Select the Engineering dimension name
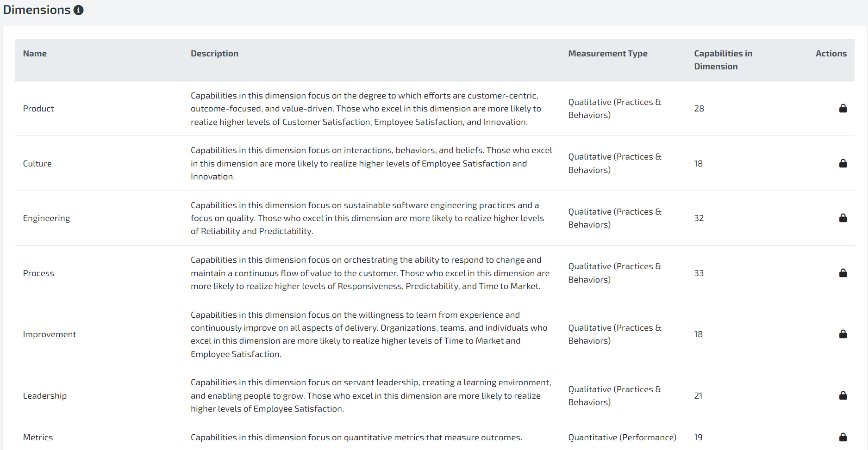Image resolution: width=868 pixels, height=450 pixels. point(46,218)
